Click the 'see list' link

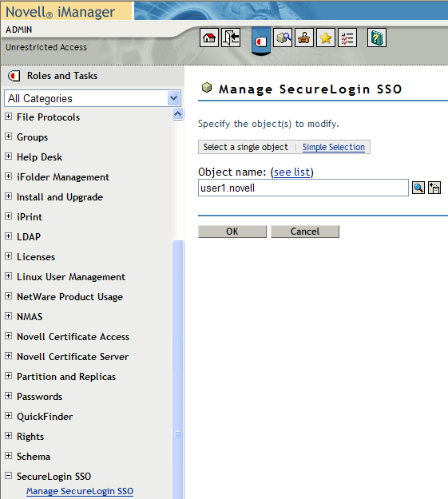pos(291,172)
